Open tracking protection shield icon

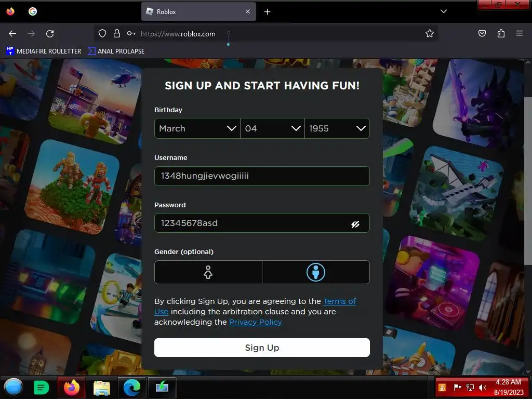[x=102, y=34]
